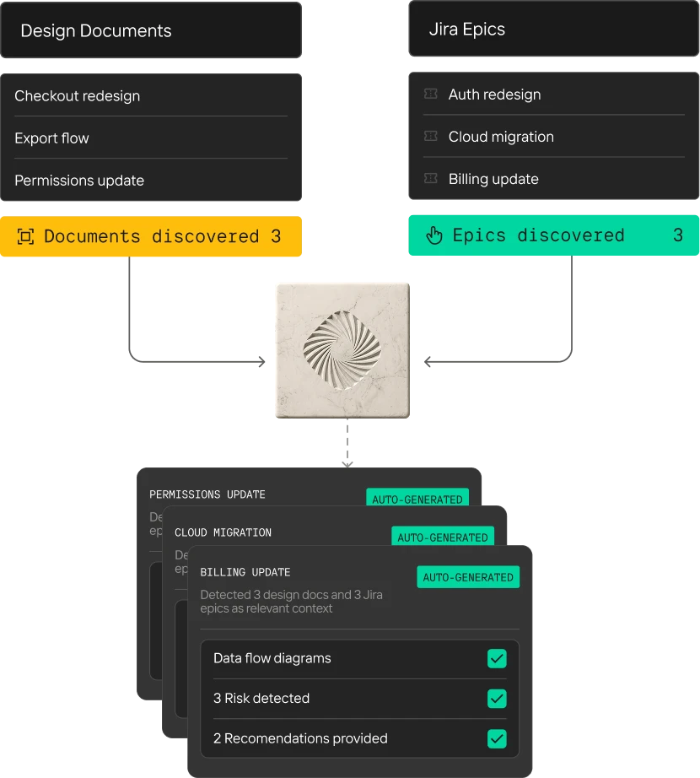
Task: Open the CLOUD MIGRATION card title
Action: pos(223,532)
